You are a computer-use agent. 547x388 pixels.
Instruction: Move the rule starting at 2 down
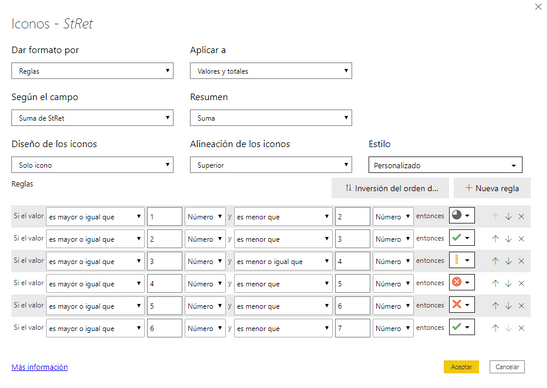pos(508,239)
